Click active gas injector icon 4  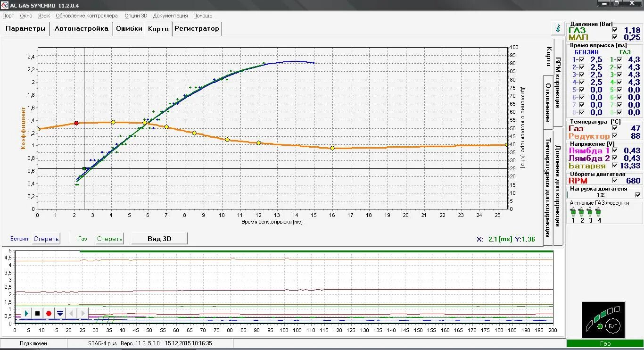(x=599, y=212)
